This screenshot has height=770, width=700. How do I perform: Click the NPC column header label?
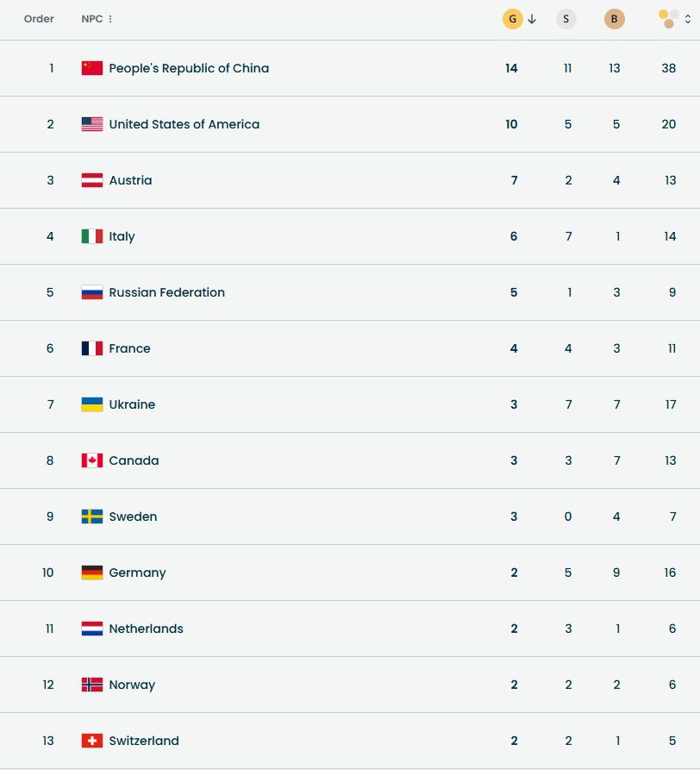[x=91, y=19]
